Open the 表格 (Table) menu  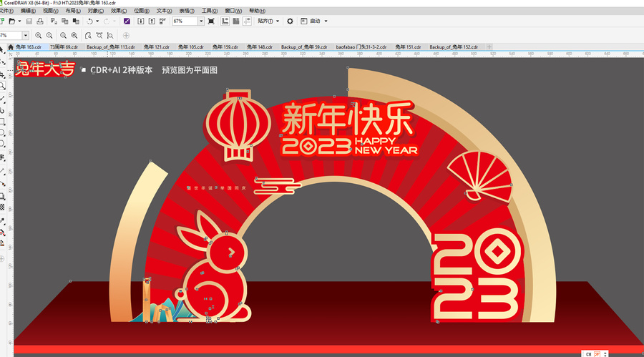[187, 11]
